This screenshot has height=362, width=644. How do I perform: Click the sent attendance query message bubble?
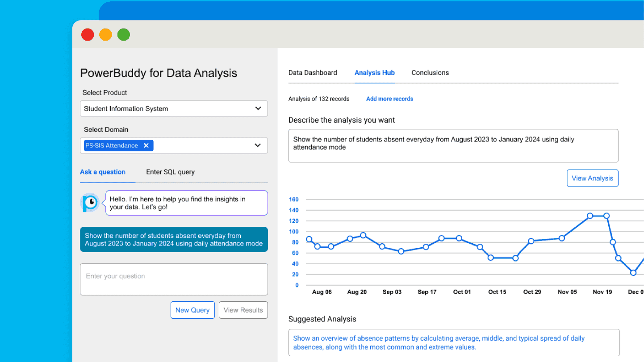click(x=174, y=239)
